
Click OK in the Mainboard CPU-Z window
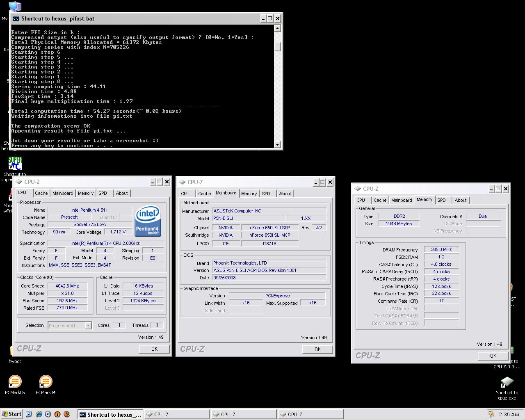[x=317, y=349]
